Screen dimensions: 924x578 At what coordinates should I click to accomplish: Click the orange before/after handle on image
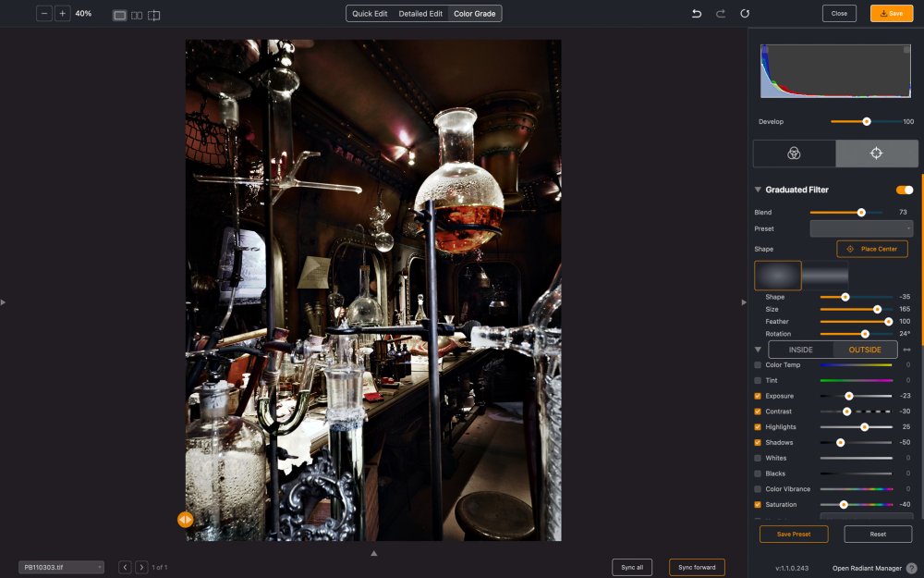pyautogui.click(x=185, y=520)
